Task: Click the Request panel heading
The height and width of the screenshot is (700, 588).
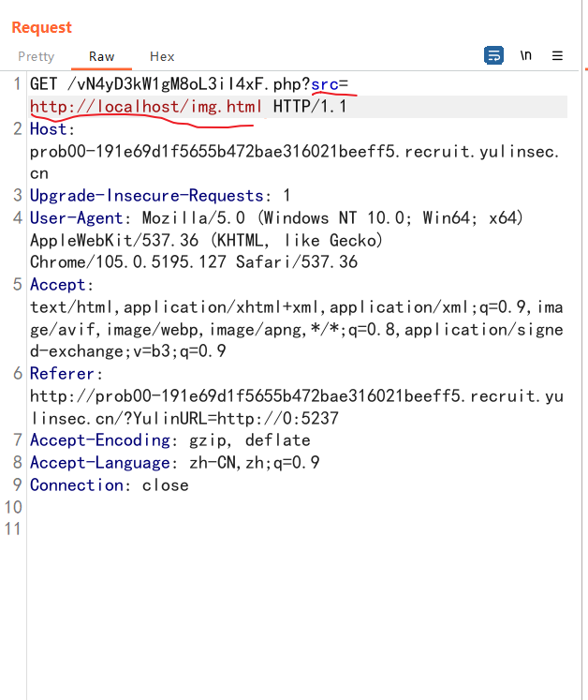Action: click(x=41, y=27)
